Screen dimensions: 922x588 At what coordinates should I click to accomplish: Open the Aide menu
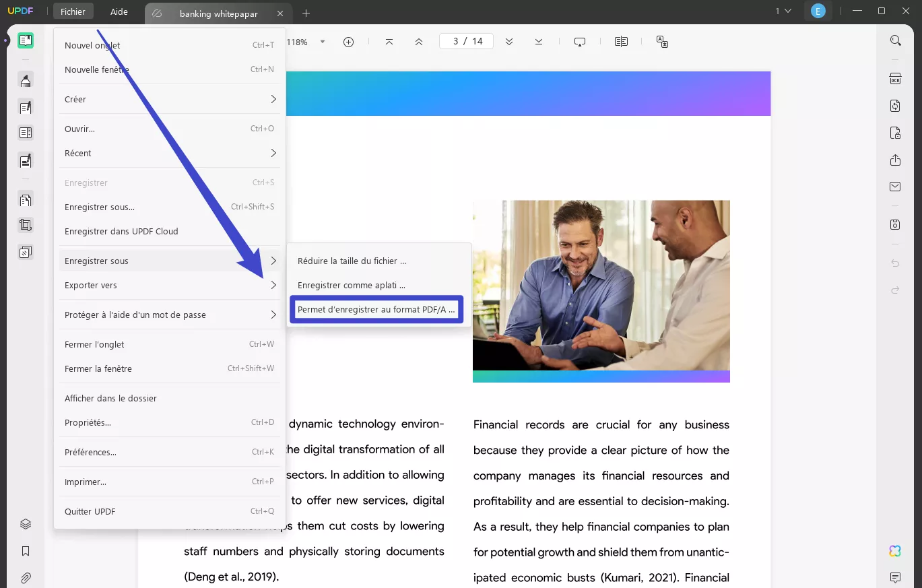click(x=119, y=11)
